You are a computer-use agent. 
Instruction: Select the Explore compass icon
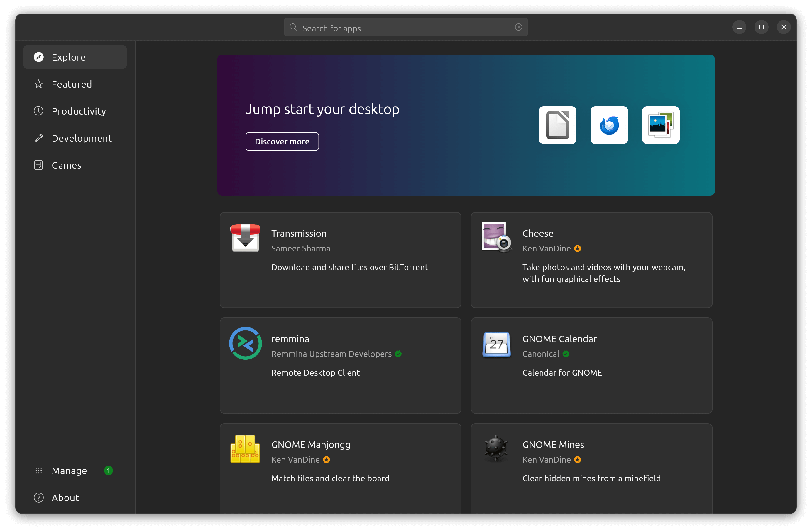coord(38,57)
